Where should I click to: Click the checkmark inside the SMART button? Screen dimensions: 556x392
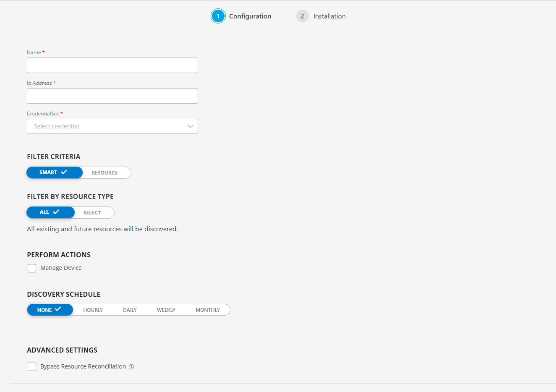(65, 172)
